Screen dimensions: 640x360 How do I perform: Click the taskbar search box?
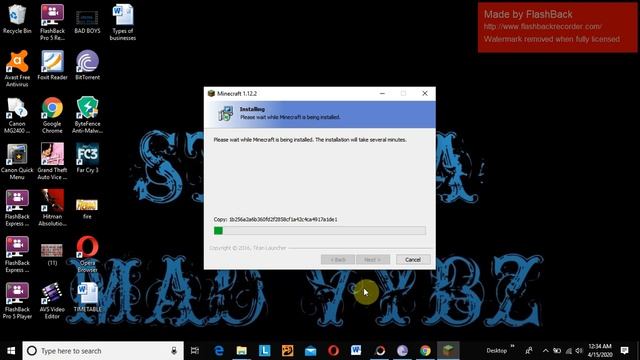(103, 351)
